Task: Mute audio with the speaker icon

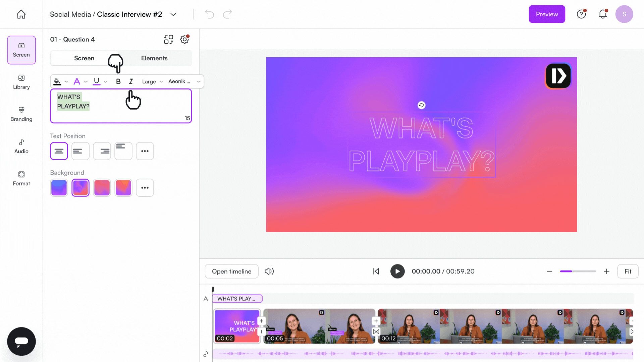Action: (269, 271)
